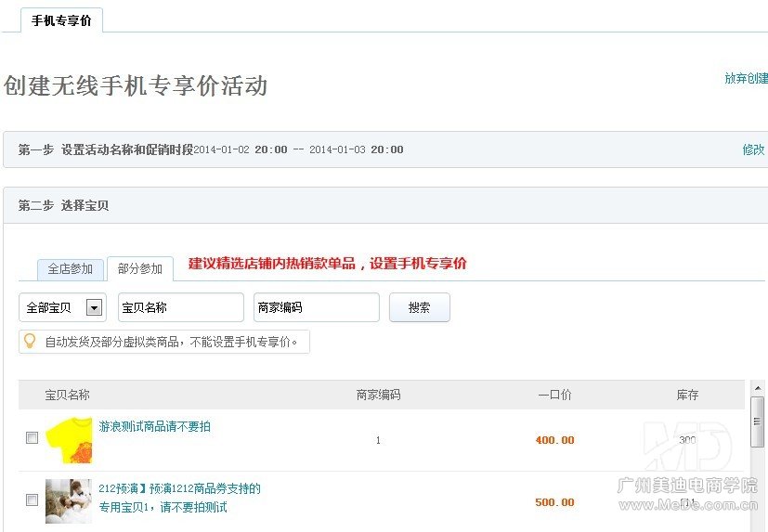Click the lightbulb tip icon
768x532 pixels.
tap(30, 341)
